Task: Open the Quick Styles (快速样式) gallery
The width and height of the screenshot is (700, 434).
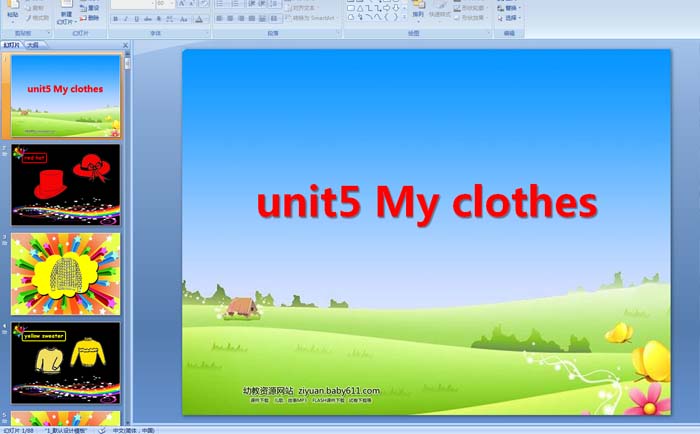Action: (440, 11)
